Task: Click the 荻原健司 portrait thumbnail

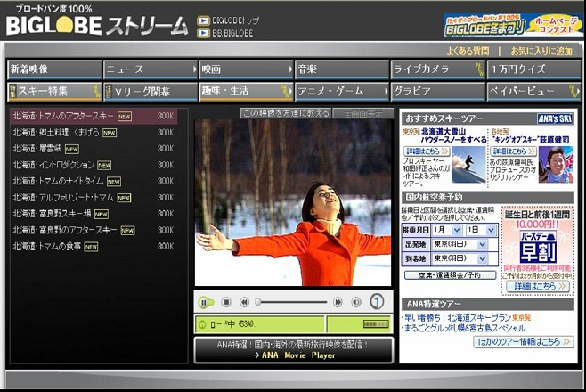Action: (556, 165)
